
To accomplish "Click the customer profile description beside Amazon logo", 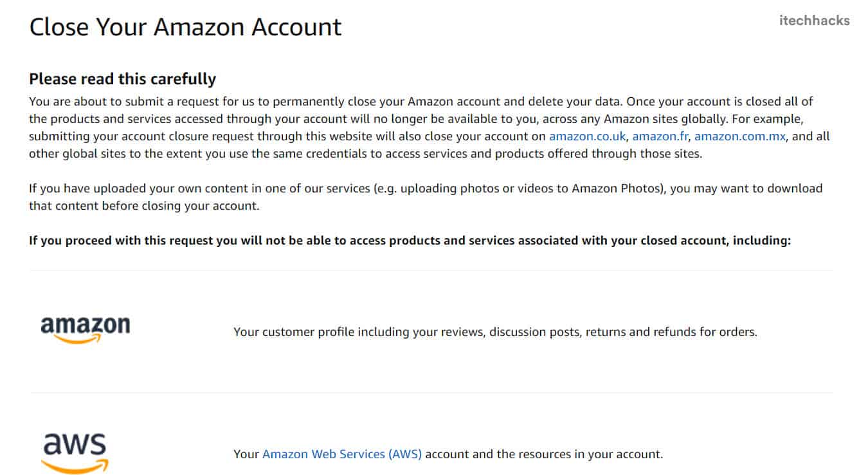I will 495,332.
